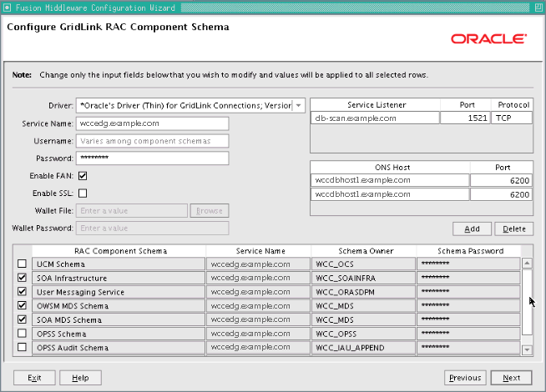The width and height of the screenshot is (546, 392).
Task: Select the second ONS port 6200 cell
Action: click(501, 194)
